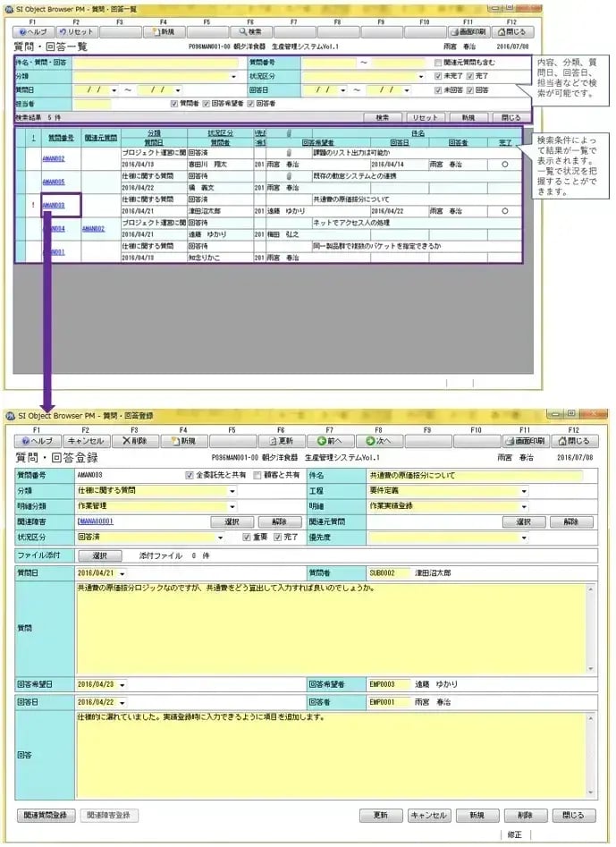Click the 完了 column header in results list
This screenshot has width=616, height=847.
pyautogui.click(x=505, y=142)
